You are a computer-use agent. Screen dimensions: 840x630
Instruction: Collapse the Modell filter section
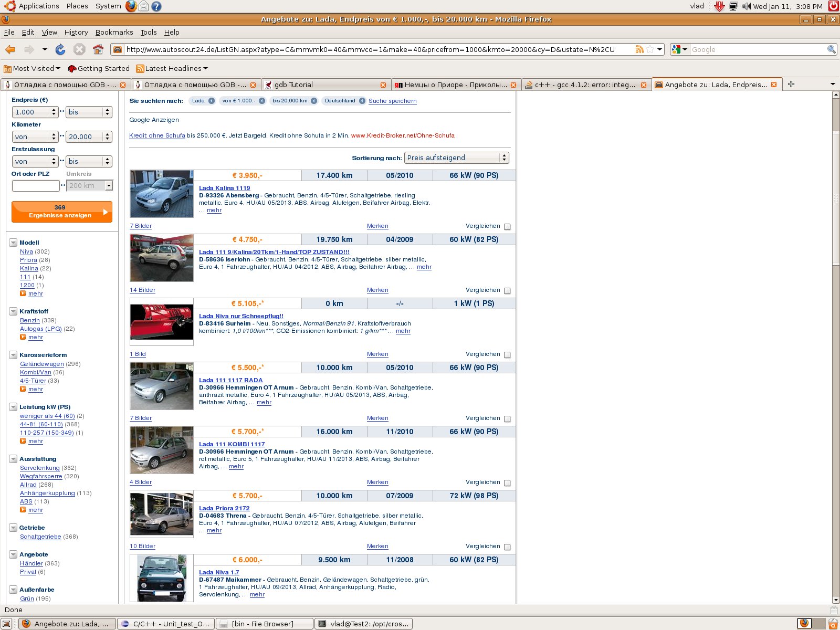click(13, 243)
